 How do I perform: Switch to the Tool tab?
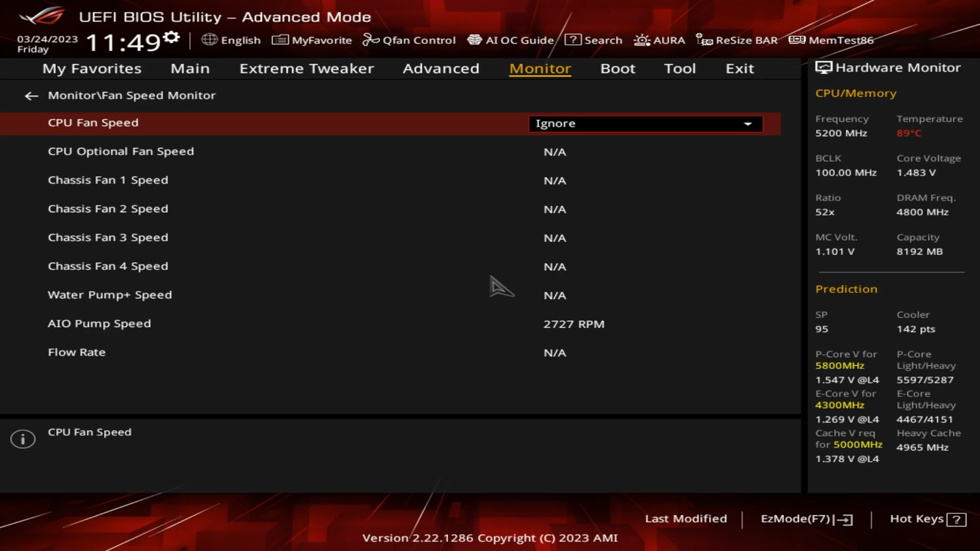pos(680,68)
